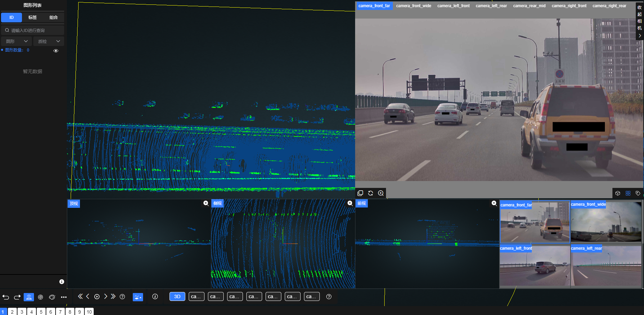
Task: Click the redo arrow icon
Action: [17, 297]
